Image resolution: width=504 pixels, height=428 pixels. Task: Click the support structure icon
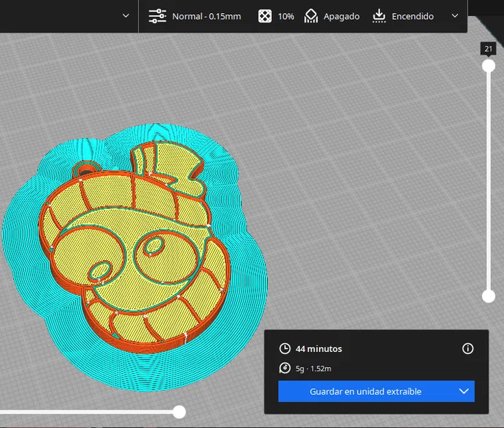pyautogui.click(x=311, y=16)
